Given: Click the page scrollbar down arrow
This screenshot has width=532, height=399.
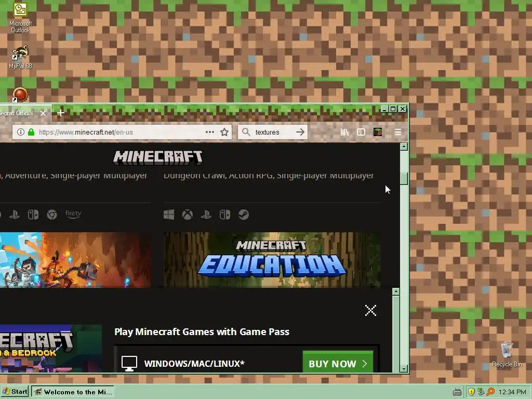Looking at the screenshot, I should [x=404, y=369].
